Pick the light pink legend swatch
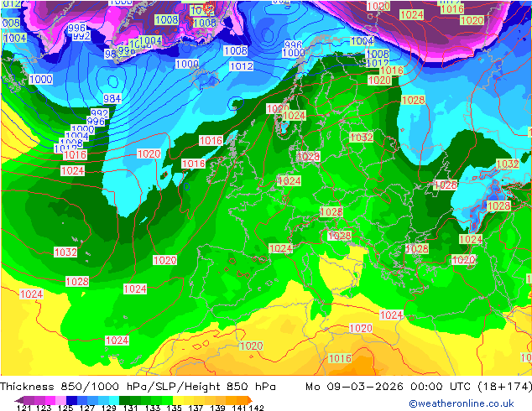This screenshot has height=411, width=532. [x=60, y=400]
